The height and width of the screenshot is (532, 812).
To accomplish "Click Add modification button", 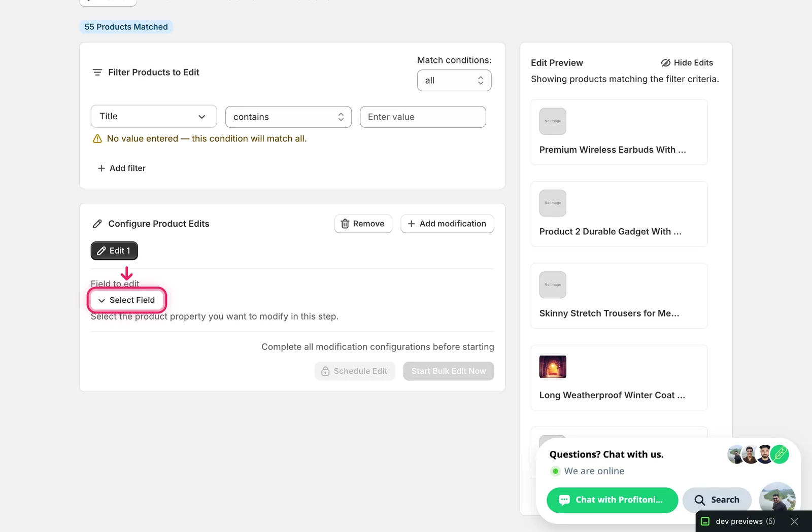I will pos(447,224).
